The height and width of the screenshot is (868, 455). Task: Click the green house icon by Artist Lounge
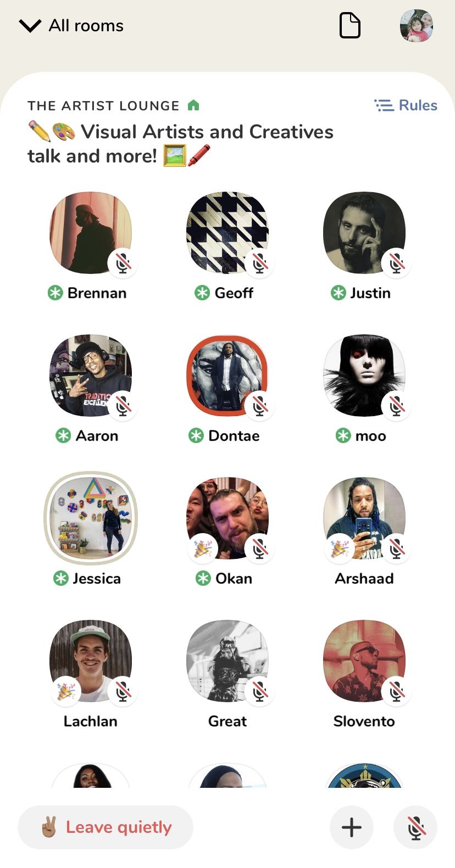pyautogui.click(x=193, y=105)
